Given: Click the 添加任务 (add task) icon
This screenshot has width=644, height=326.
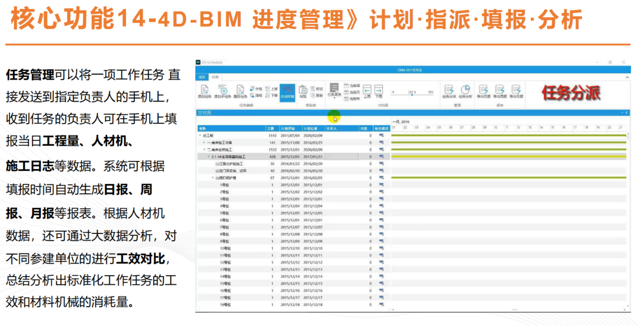Looking at the screenshot, I should (204, 90).
